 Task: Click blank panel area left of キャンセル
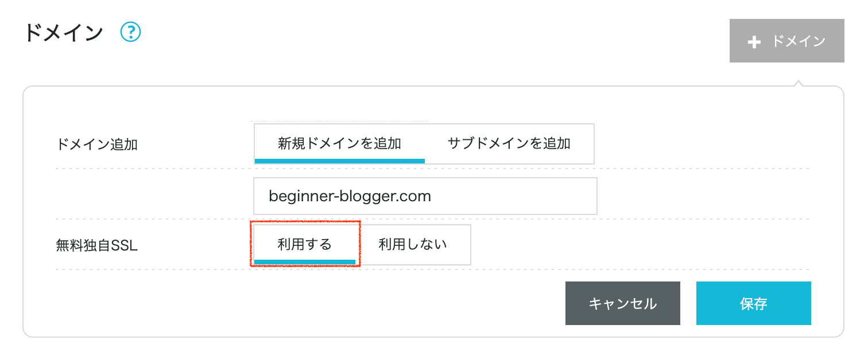[344, 303]
